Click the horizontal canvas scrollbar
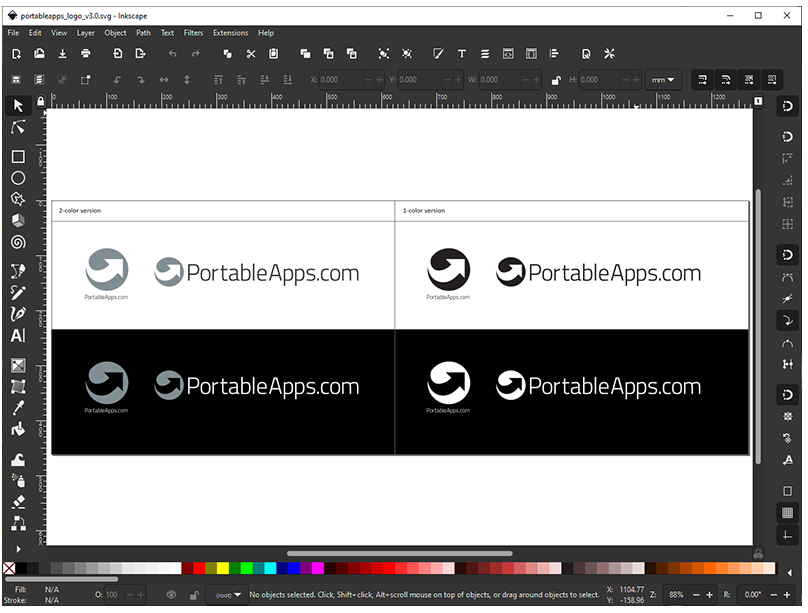The image size is (808, 613). (x=399, y=554)
